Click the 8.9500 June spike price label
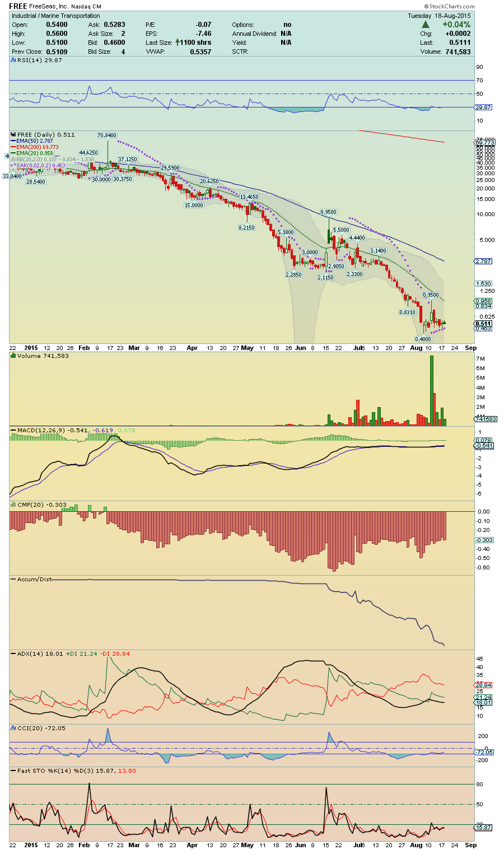Image resolution: width=504 pixels, height=850 pixels. click(x=329, y=212)
